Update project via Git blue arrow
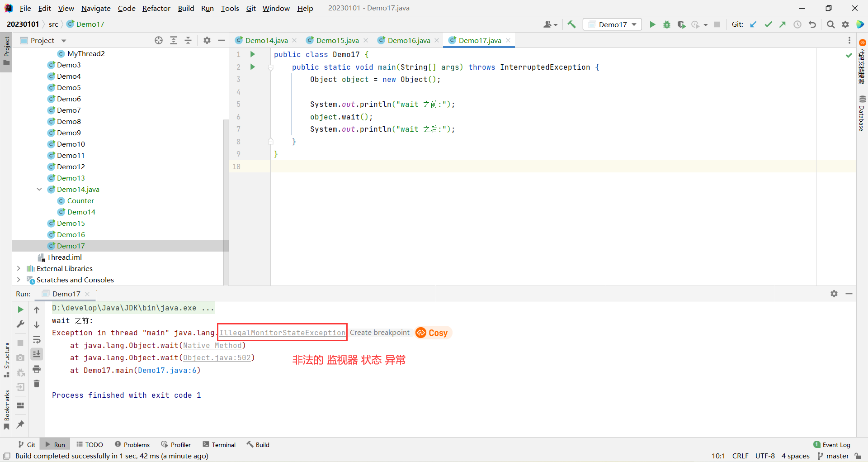Viewport: 868px width, 462px height. 753,24
